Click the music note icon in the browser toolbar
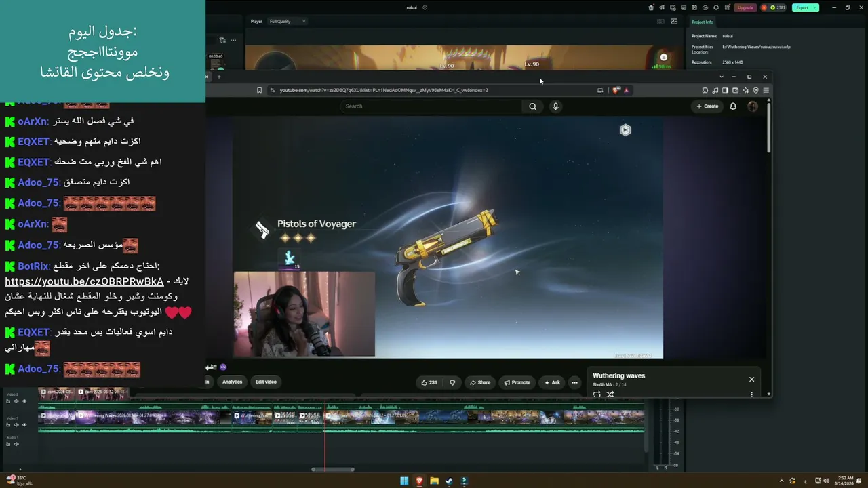 [x=715, y=90]
